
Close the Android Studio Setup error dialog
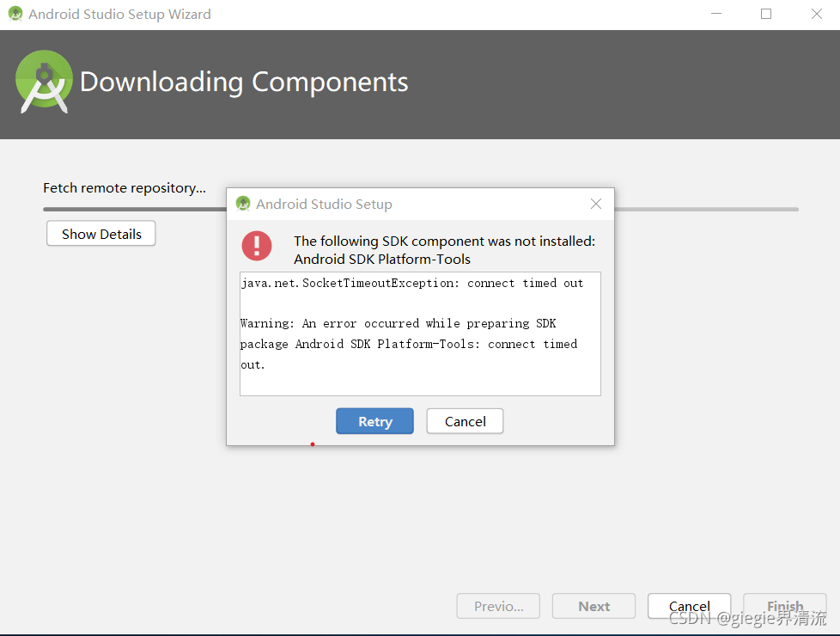tap(596, 204)
